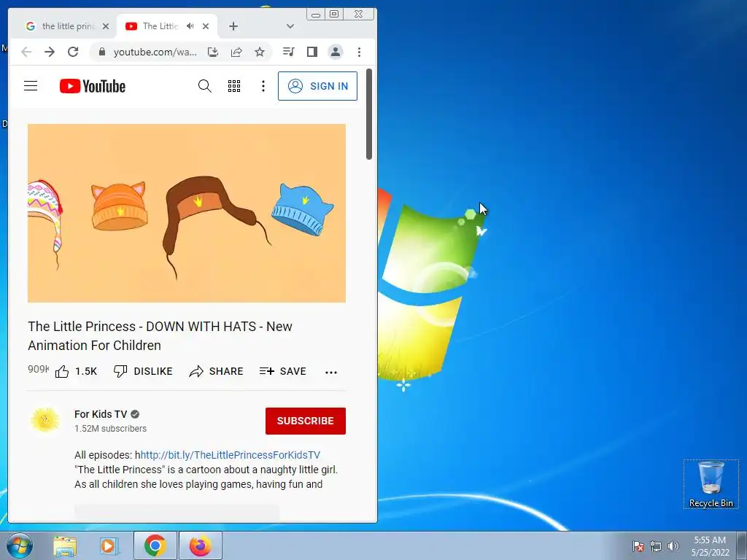Open the volume speaker tray icon

coord(673,546)
